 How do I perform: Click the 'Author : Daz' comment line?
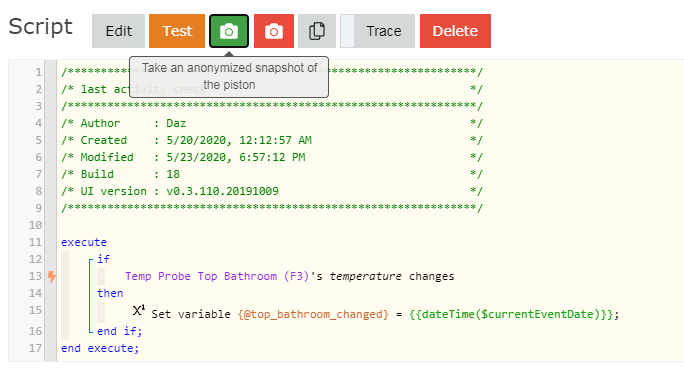(271, 123)
